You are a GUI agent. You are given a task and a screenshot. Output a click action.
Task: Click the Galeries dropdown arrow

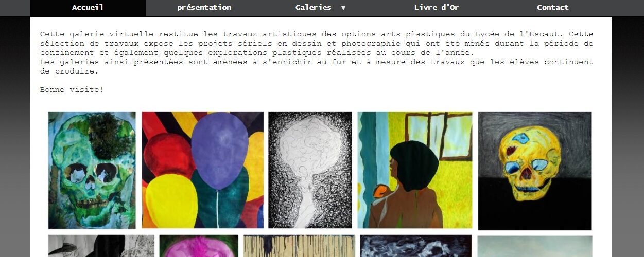pyautogui.click(x=343, y=8)
